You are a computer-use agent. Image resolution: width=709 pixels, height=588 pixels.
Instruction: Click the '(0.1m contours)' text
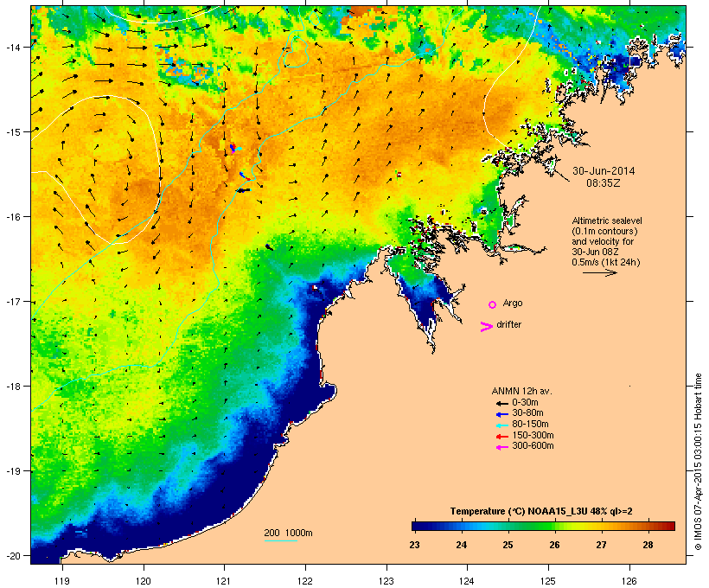click(x=604, y=231)
